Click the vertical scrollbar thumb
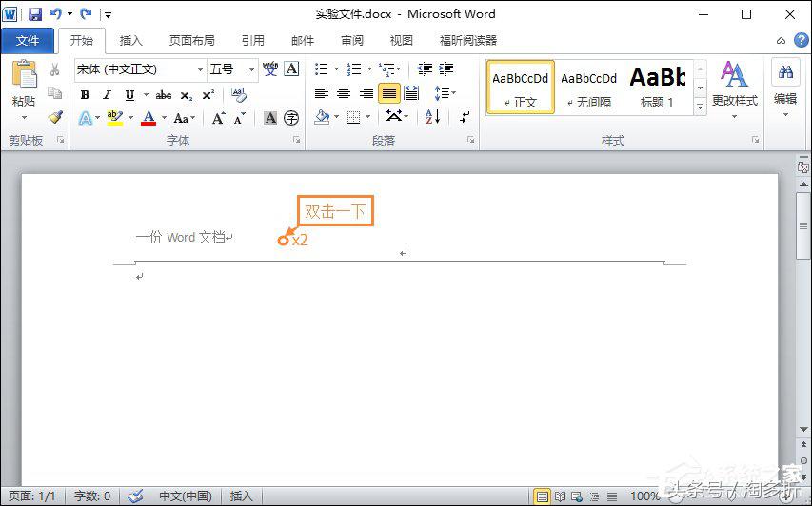This screenshot has height=506, width=812. pos(803,225)
